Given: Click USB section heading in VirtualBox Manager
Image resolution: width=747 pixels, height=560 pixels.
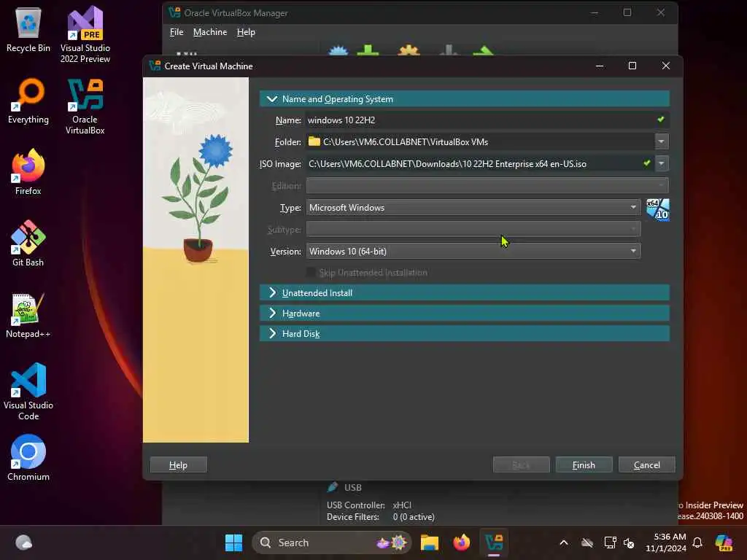Looking at the screenshot, I should [x=352, y=488].
